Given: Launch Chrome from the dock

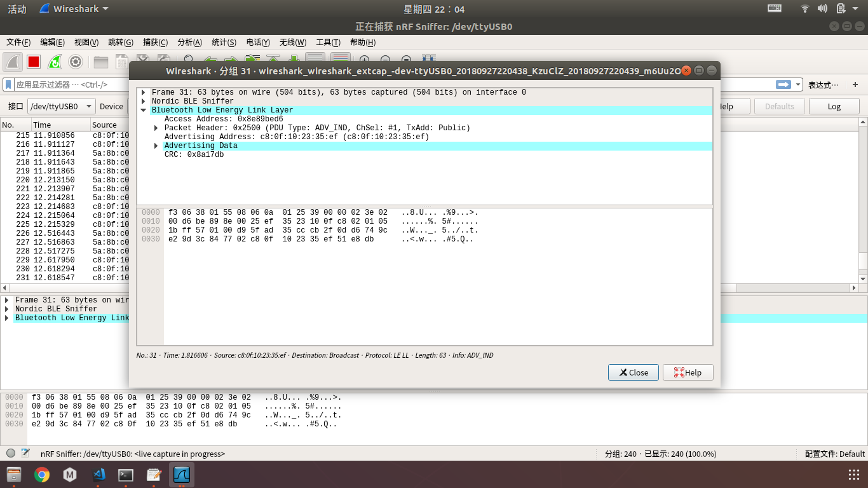Looking at the screenshot, I should point(42,475).
